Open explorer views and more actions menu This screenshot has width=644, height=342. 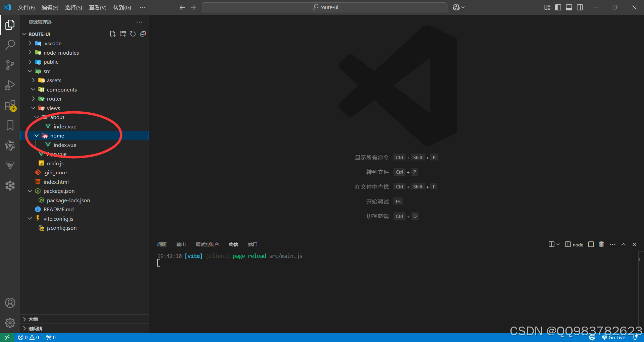pos(139,22)
